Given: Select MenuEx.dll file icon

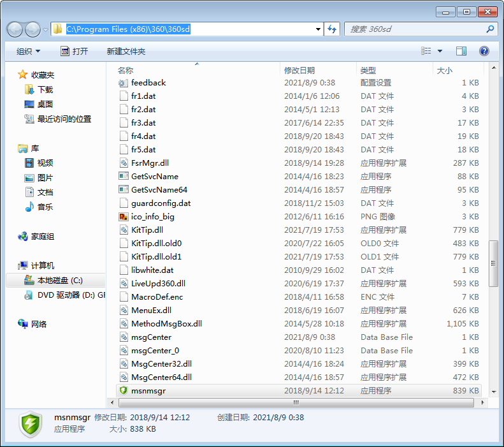Looking at the screenshot, I should point(124,311).
